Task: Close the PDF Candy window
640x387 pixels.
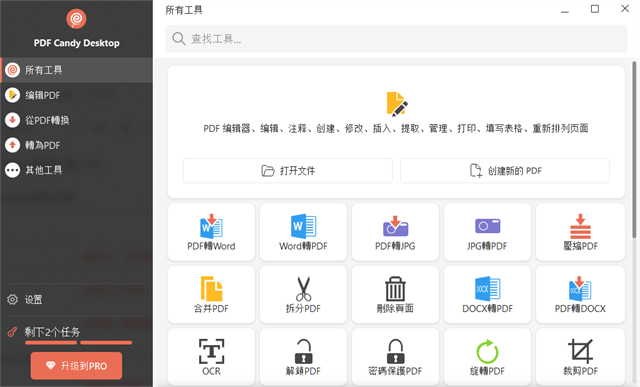Action: coord(625,9)
